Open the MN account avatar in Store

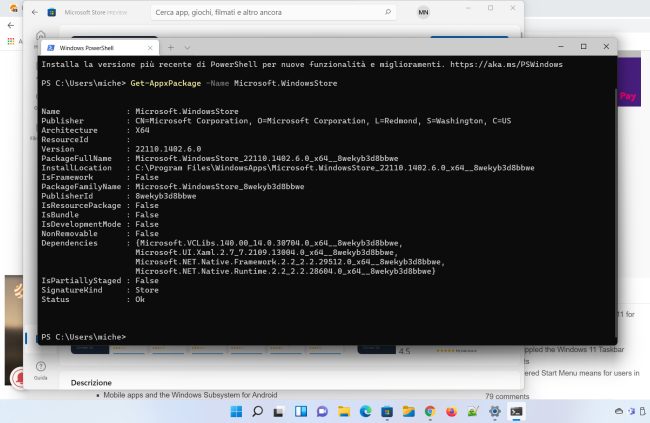[x=423, y=12]
